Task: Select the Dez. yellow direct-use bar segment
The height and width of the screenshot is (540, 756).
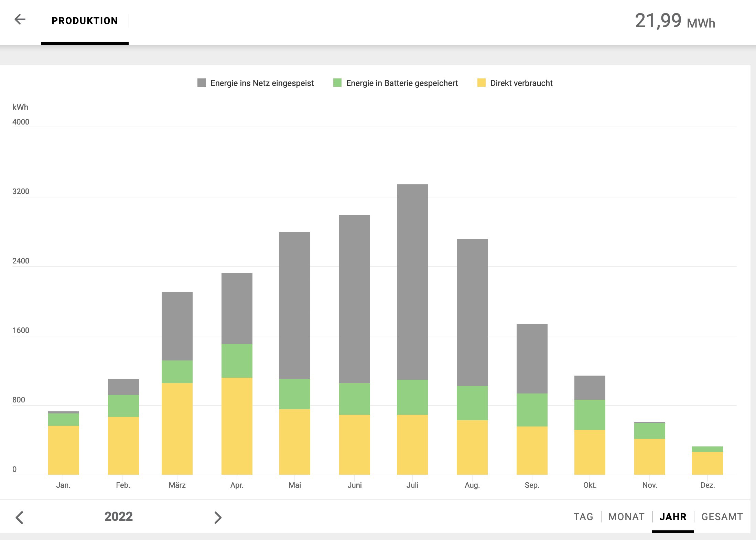Action: point(708,463)
